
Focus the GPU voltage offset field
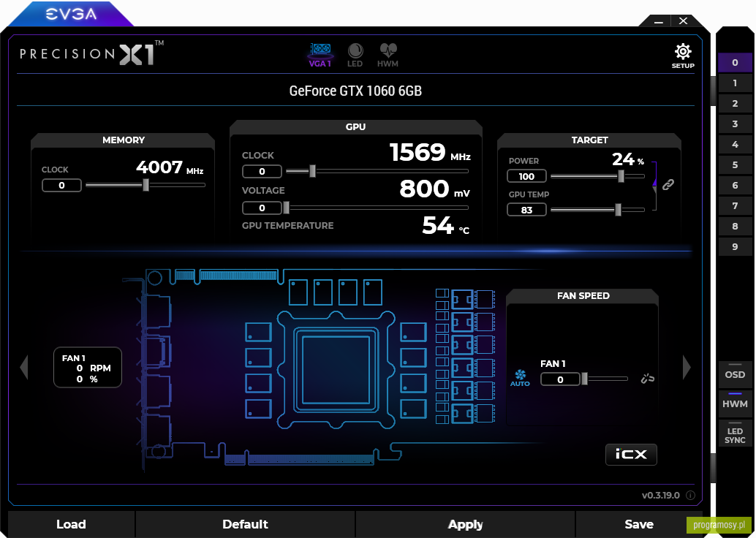tap(262, 208)
